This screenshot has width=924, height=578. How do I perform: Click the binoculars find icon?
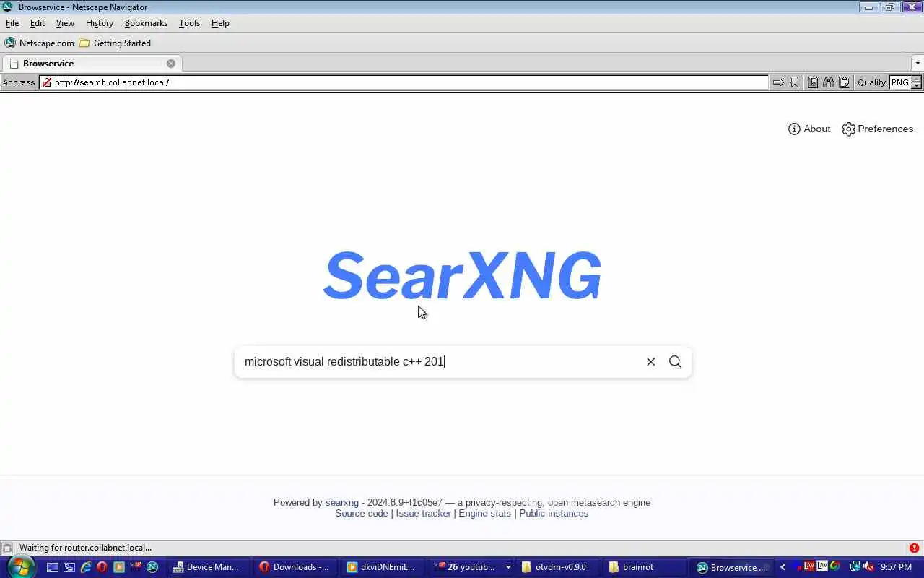click(829, 82)
